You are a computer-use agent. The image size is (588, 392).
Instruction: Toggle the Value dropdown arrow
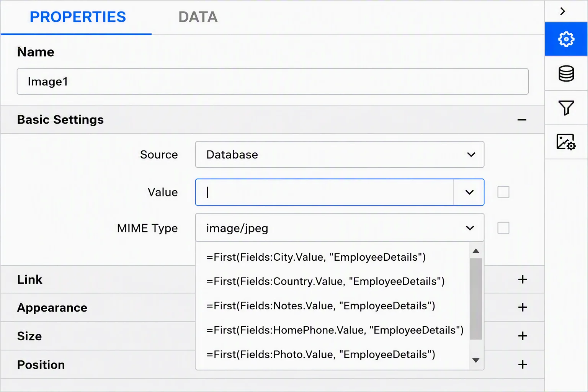tap(469, 192)
